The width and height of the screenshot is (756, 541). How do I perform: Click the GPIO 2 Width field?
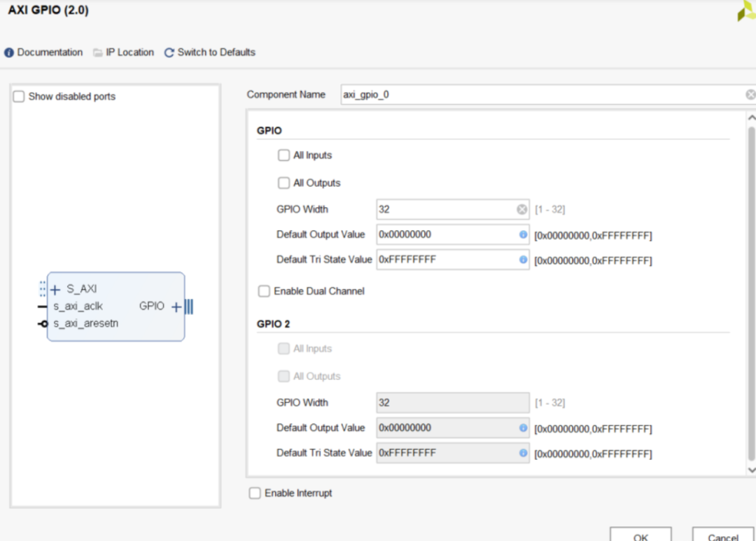click(x=453, y=402)
